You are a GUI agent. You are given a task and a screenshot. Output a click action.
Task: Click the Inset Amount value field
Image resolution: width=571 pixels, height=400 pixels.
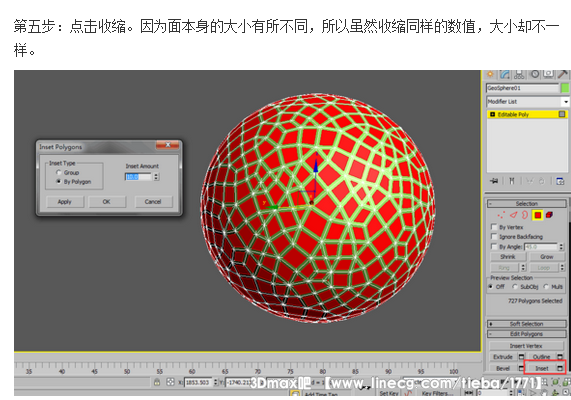pos(138,177)
